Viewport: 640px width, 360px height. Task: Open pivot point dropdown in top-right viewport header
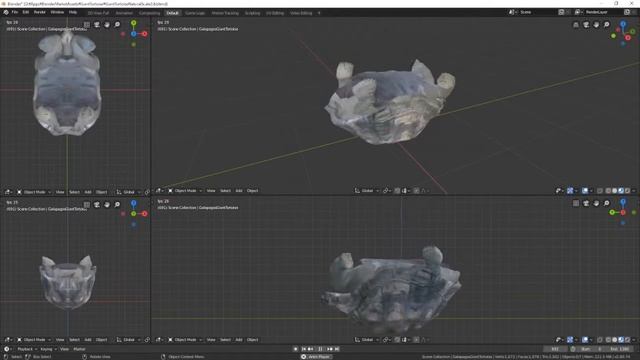386,191
